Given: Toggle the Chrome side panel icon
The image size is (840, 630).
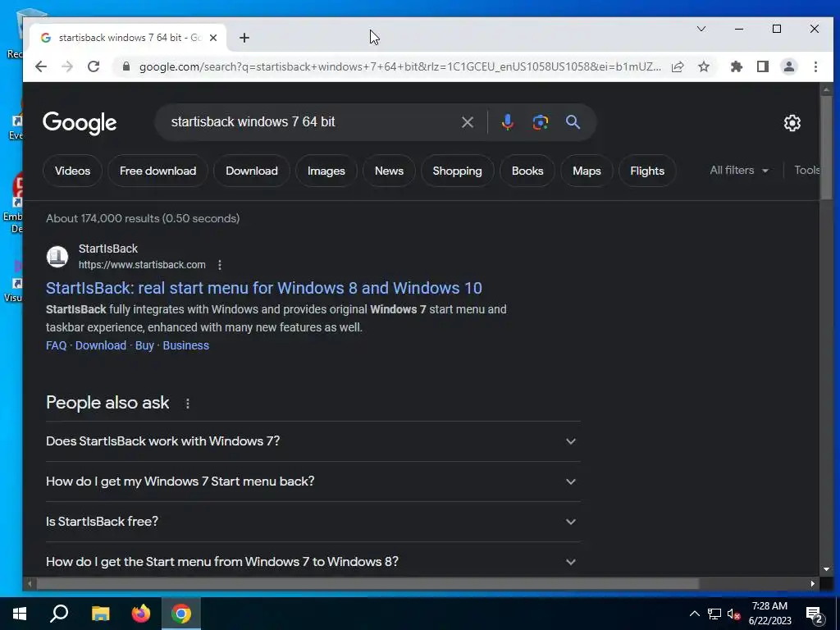Looking at the screenshot, I should [x=763, y=66].
